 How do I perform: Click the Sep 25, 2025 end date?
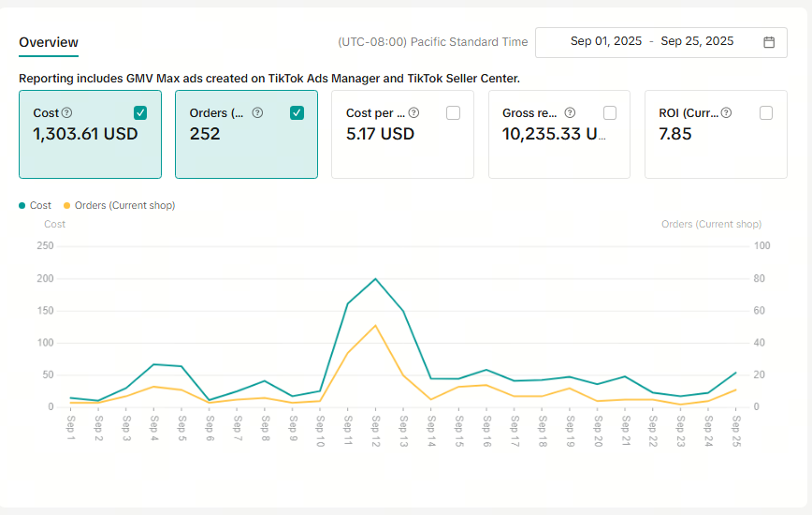(x=697, y=41)
